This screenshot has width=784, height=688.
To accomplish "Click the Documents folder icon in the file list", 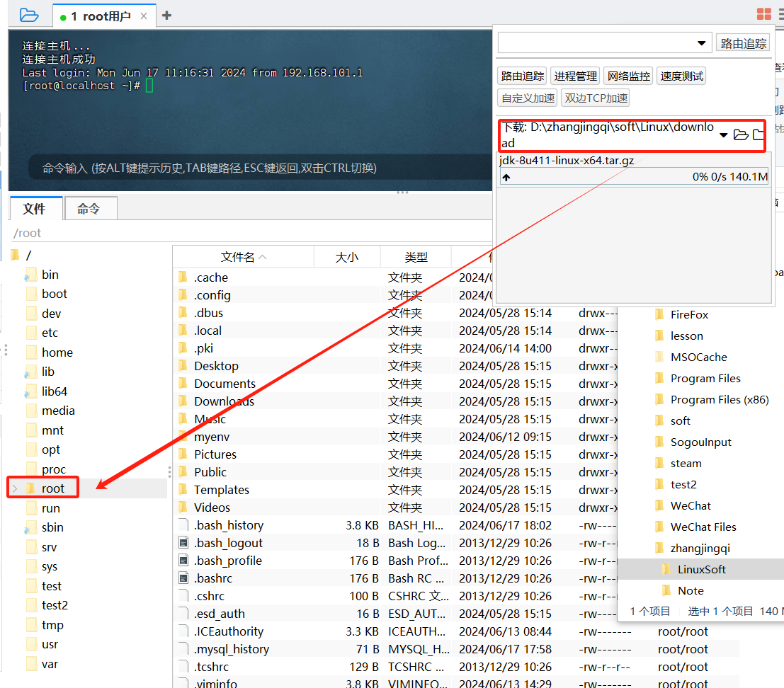I will [x=183, y=383].
